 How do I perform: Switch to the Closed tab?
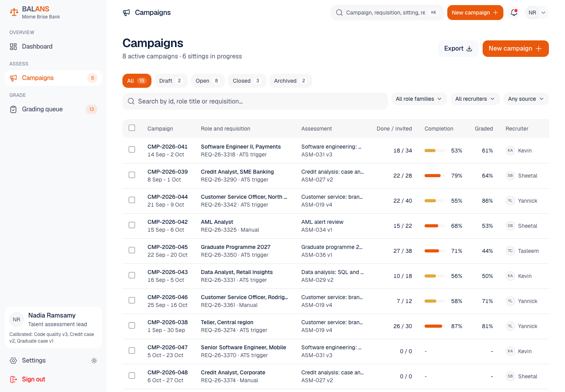[247, 81]
